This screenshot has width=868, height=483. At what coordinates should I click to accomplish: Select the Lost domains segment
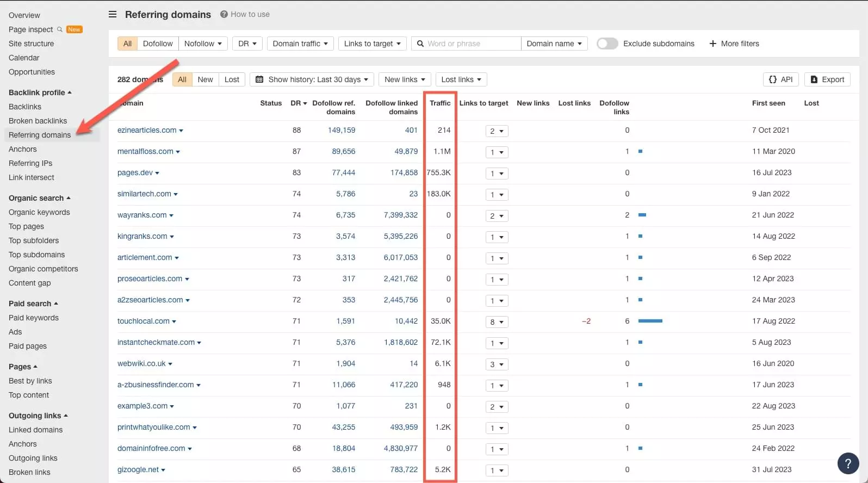232,79
